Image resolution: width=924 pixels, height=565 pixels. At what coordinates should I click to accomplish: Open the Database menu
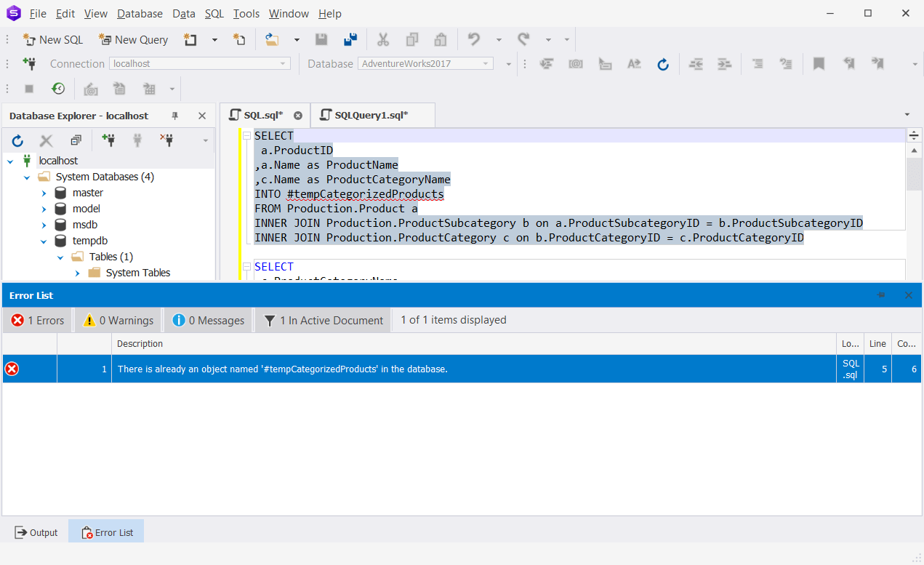tap(140, 13)
